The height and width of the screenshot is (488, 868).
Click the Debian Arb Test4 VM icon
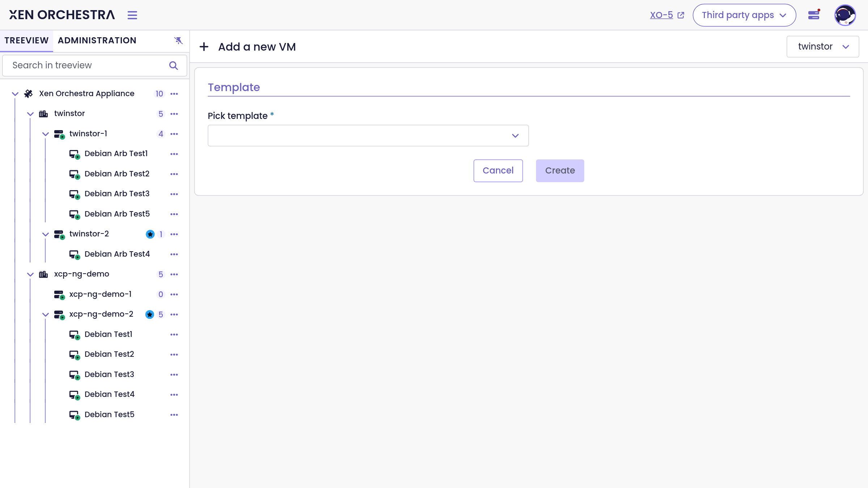(75, 255)
